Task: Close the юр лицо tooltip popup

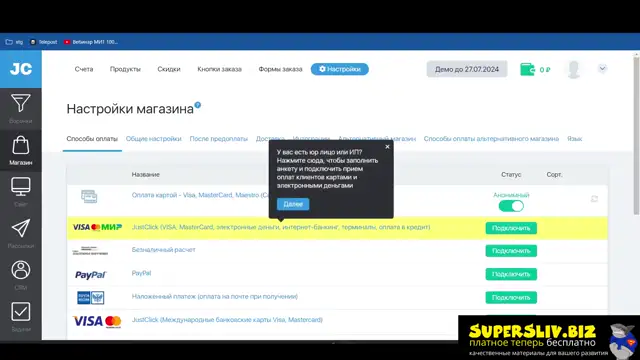Action: [x=387, y=147]
